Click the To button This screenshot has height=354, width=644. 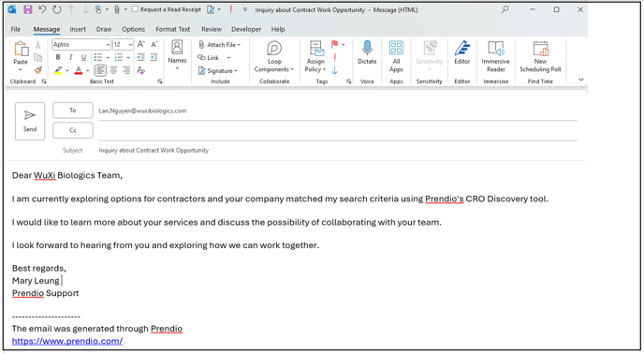(73, 111)
